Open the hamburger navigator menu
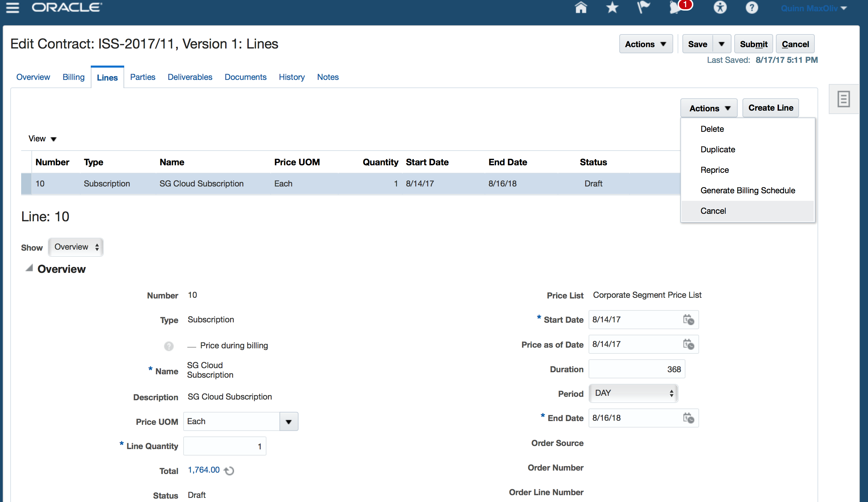The height and width of the screenshot is (502, 868). tap(13, 8)
